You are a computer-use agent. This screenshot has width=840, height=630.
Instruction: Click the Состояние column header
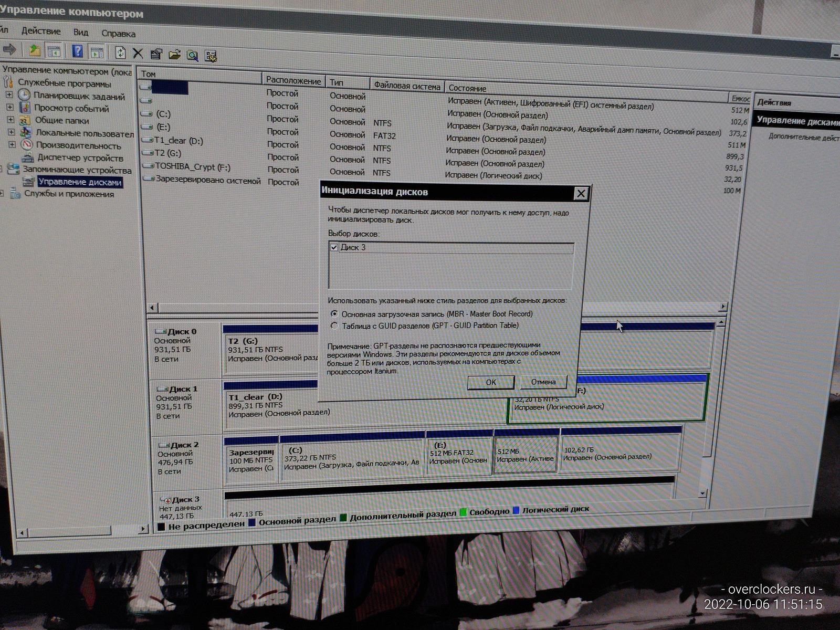point(586,91)
